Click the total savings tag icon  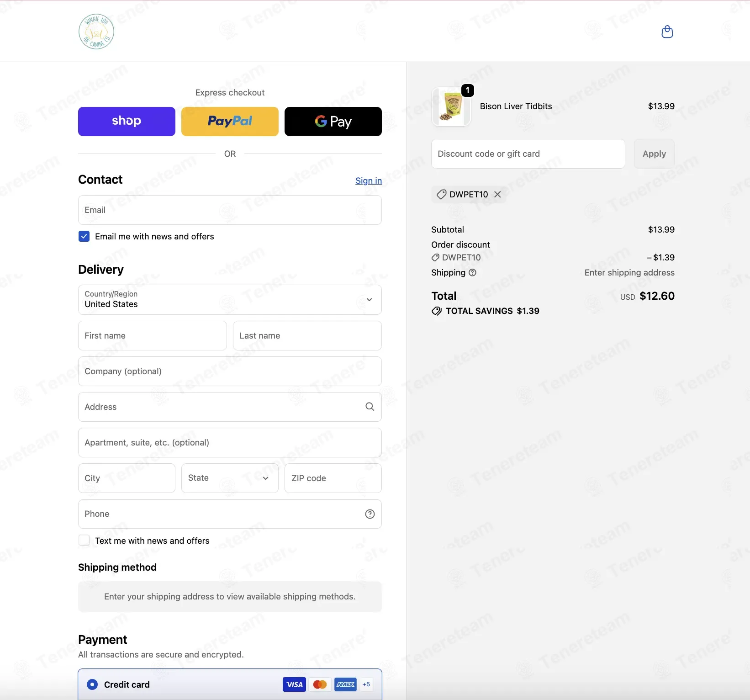pos(437,311)
